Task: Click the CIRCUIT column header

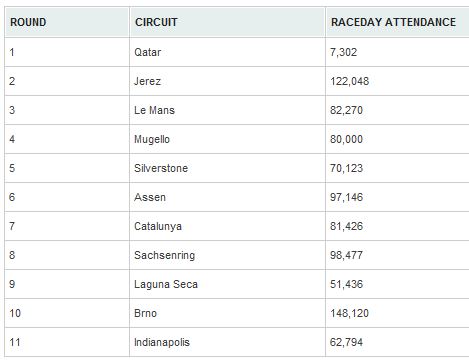Action: coord(227,22)
